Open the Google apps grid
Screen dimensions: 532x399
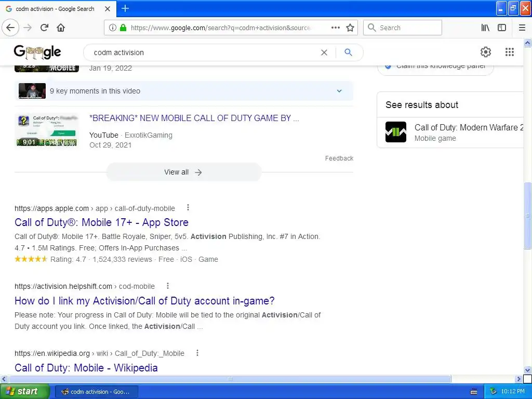(510, 52)
